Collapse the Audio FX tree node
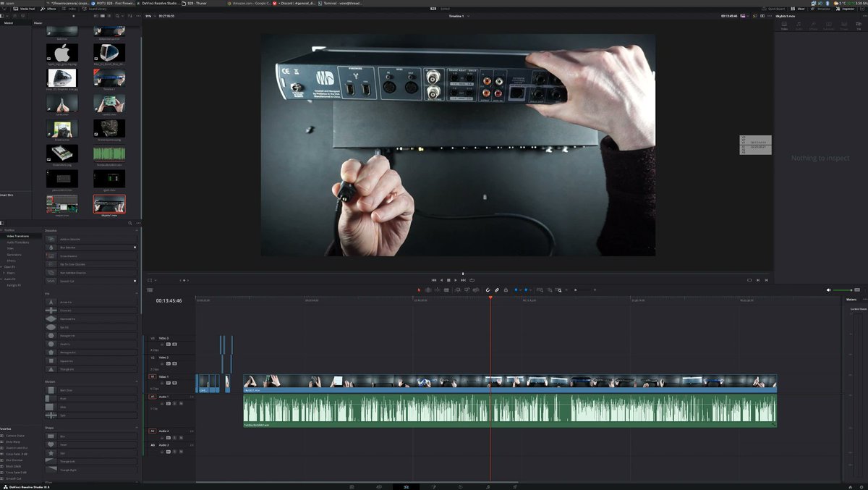The height and width of the screenshot is (490, 868). (2, 279)
